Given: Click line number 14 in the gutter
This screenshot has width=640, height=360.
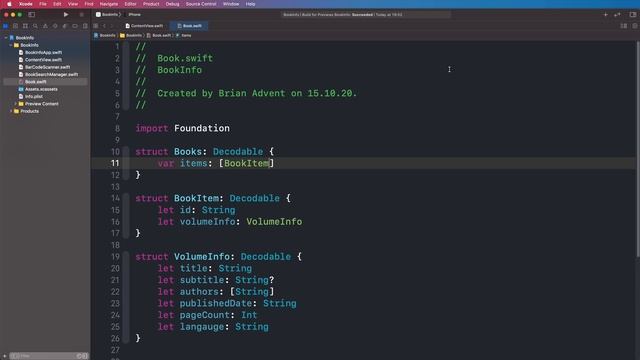Looking at the screenshot, I should [116, 198].
